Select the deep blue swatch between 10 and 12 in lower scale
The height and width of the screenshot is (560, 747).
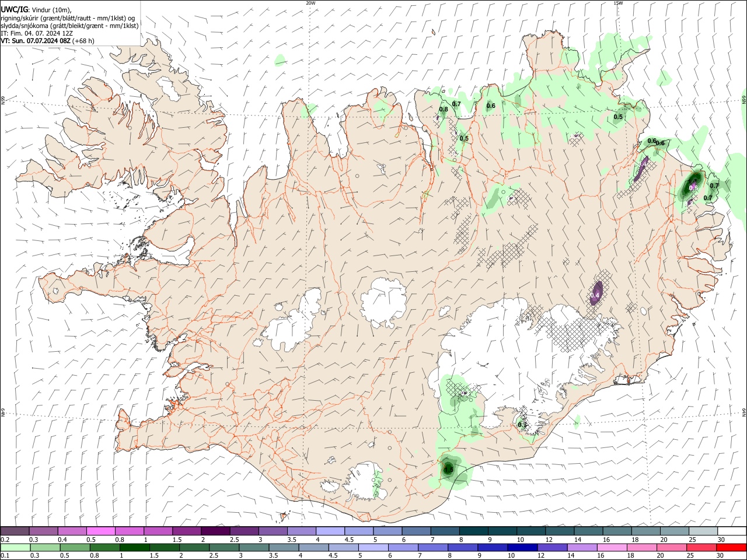click(x=522, y=547)
